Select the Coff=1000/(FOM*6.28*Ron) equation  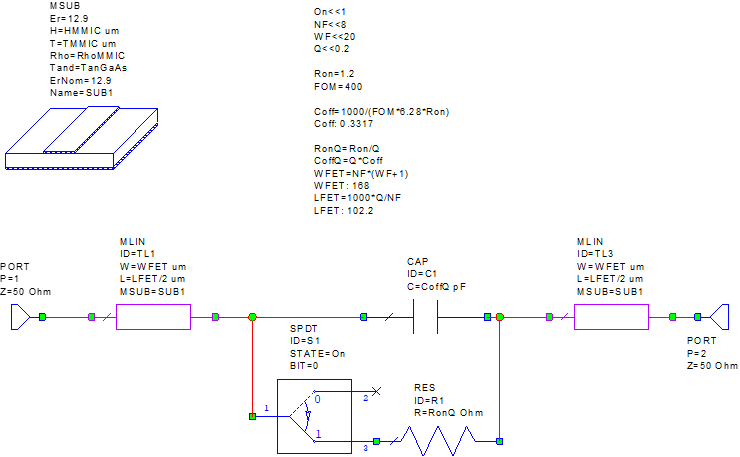pyautogui.click(x=381, y=111)
